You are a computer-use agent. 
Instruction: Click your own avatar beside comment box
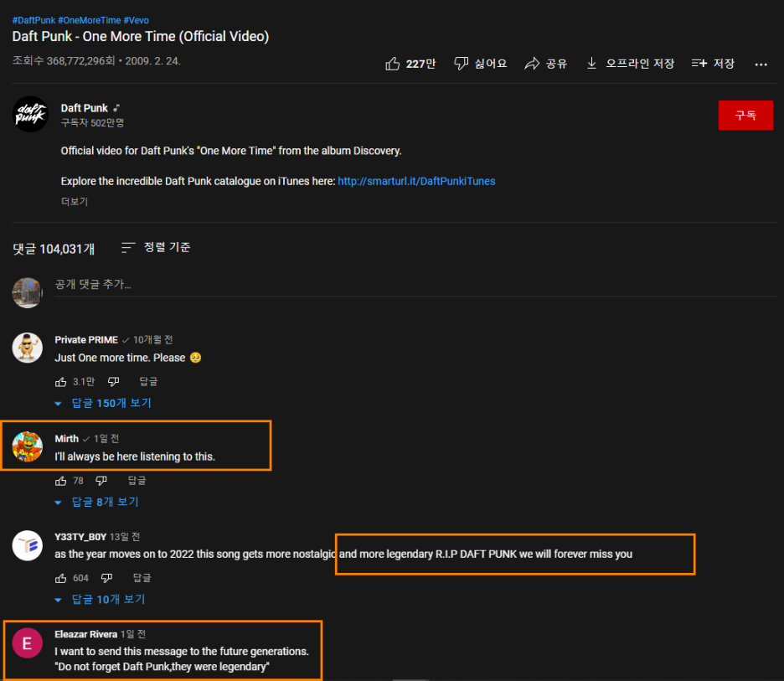27,293
